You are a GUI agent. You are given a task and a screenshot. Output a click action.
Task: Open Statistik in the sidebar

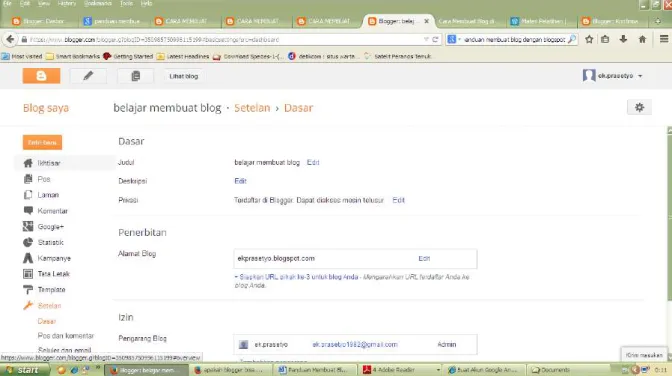coord(51,243)
